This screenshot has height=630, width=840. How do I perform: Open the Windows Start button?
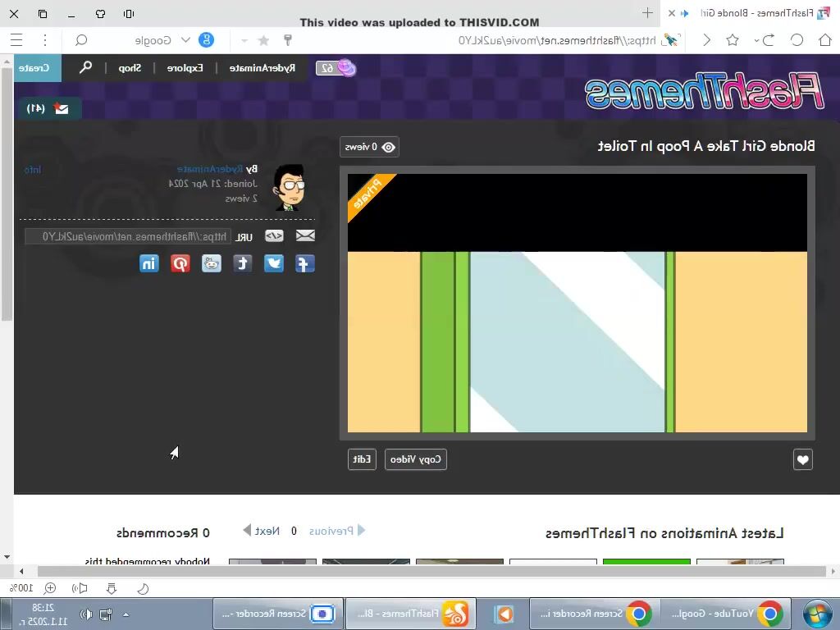point(818,614)
